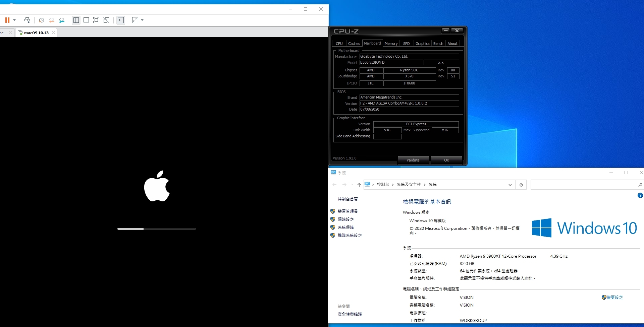Open 遠端設定 (Remote settings) link
The image size is (644, 327).
click(346, 219)
